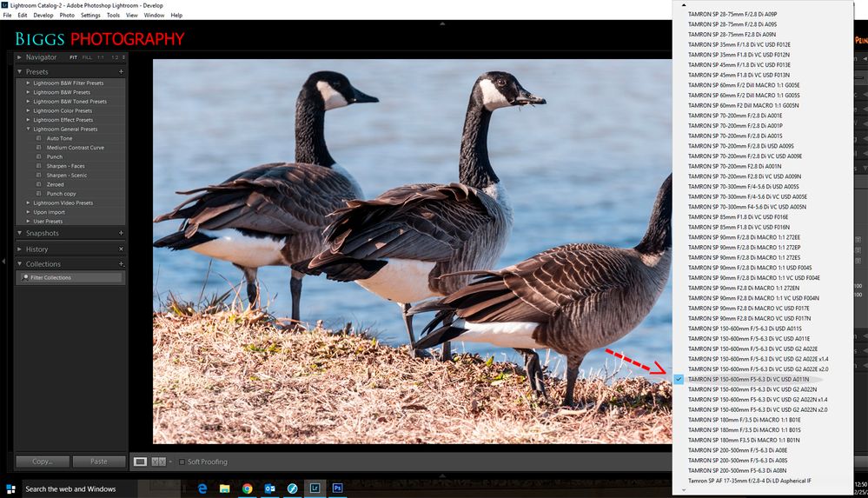Click the Loupe view icon in toolbar
Screen dimensions: 868x498
click(140, 461)
